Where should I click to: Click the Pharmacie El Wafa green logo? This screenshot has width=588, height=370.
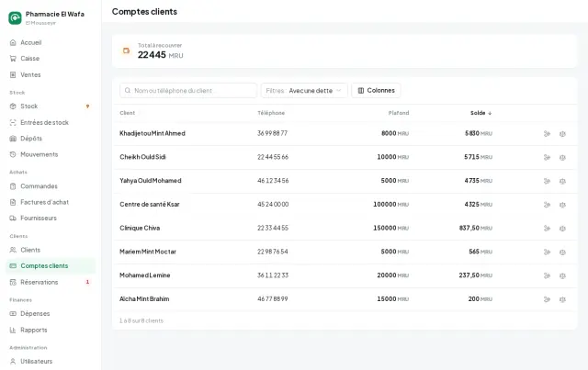pos(15,17)
